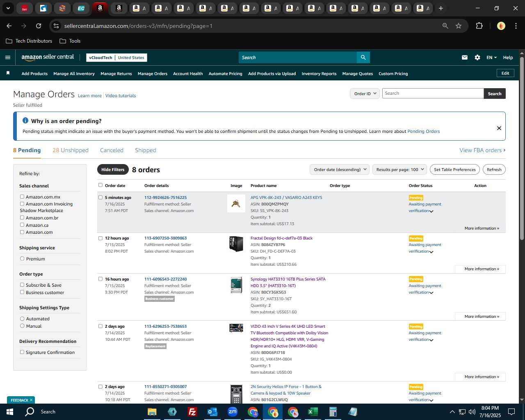Click Set Table Preferences button
Screen dimensions: 525x420
pyautogui.click(x=455, y=169)
